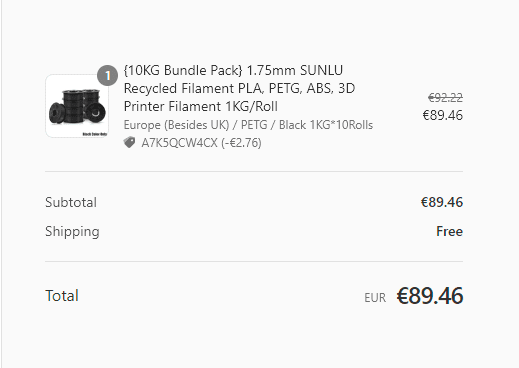Click the divider line below product item
The image size is (519, 368).
(254, 172)
